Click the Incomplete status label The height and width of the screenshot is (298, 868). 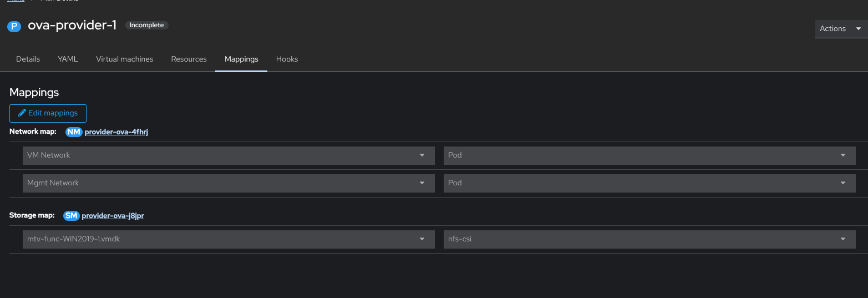point(146,26)
